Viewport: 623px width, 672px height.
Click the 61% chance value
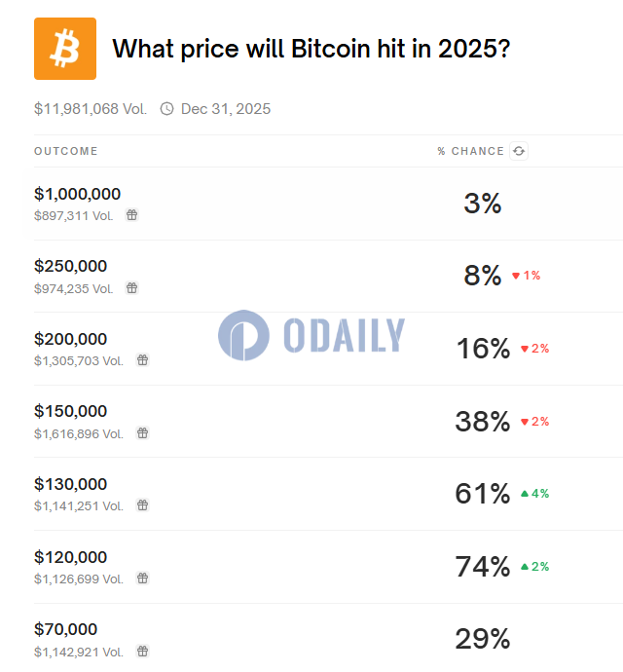483,494
